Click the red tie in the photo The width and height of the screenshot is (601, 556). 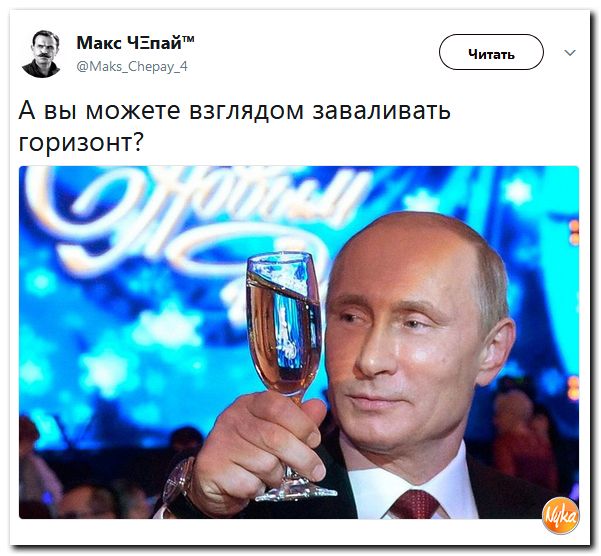(416, 504)
